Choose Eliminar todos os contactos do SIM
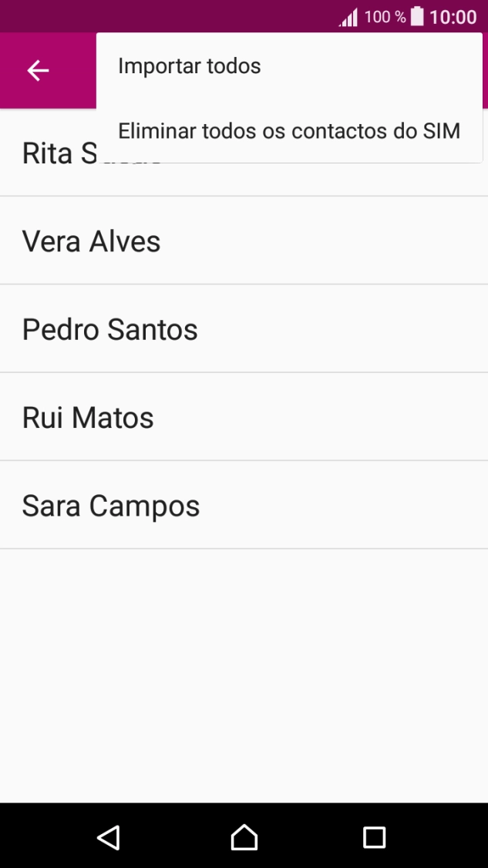Viewport: 488px width, 868px height. point(288,130)
